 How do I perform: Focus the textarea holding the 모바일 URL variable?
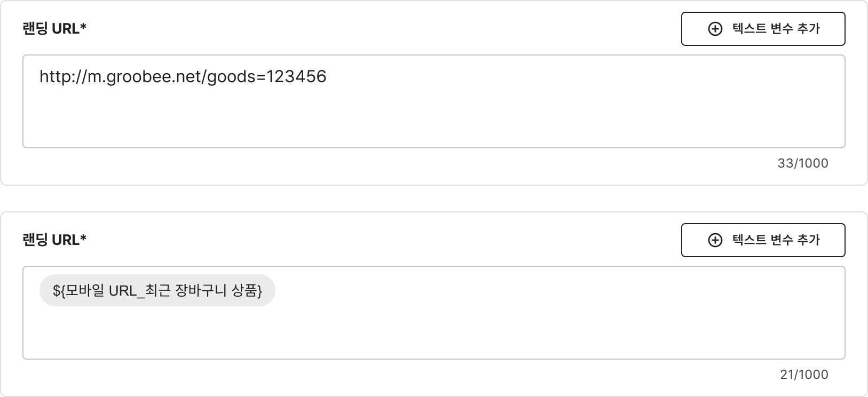pyautogui.click(x=433, y=331)
